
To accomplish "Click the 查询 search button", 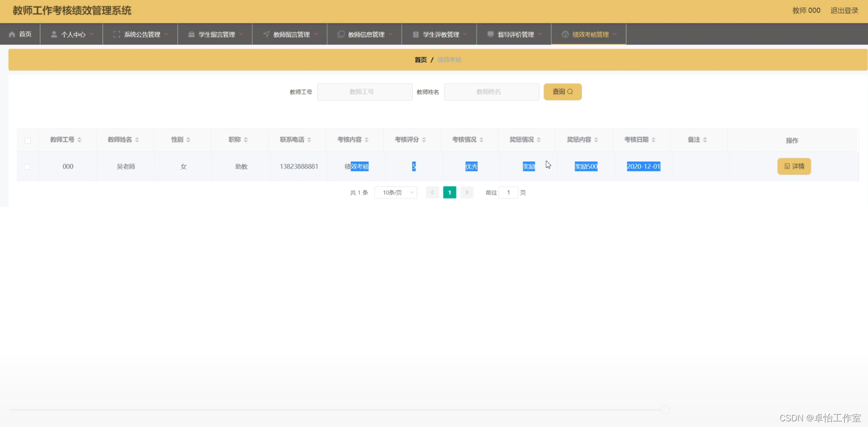I will coord(563,92).
